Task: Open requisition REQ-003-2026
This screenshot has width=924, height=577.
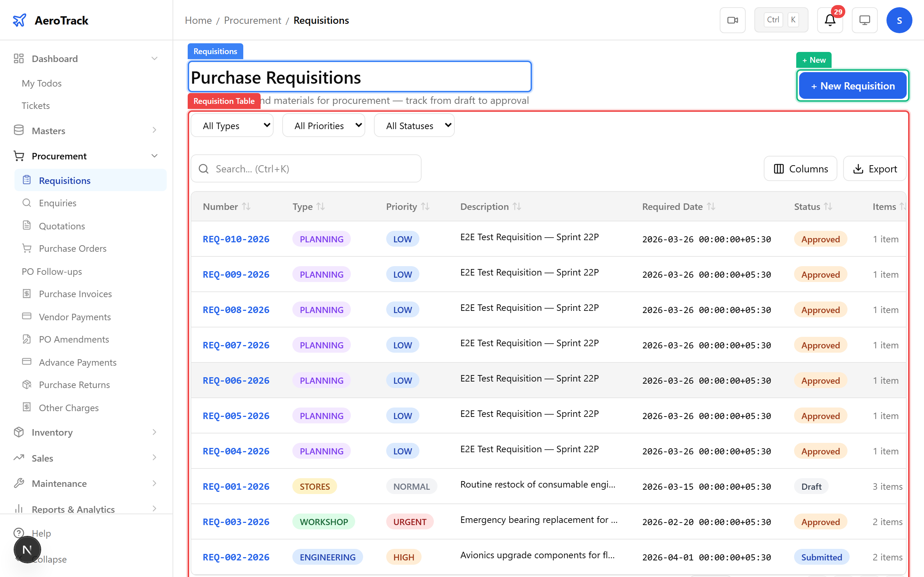Action: pos(236,522)
